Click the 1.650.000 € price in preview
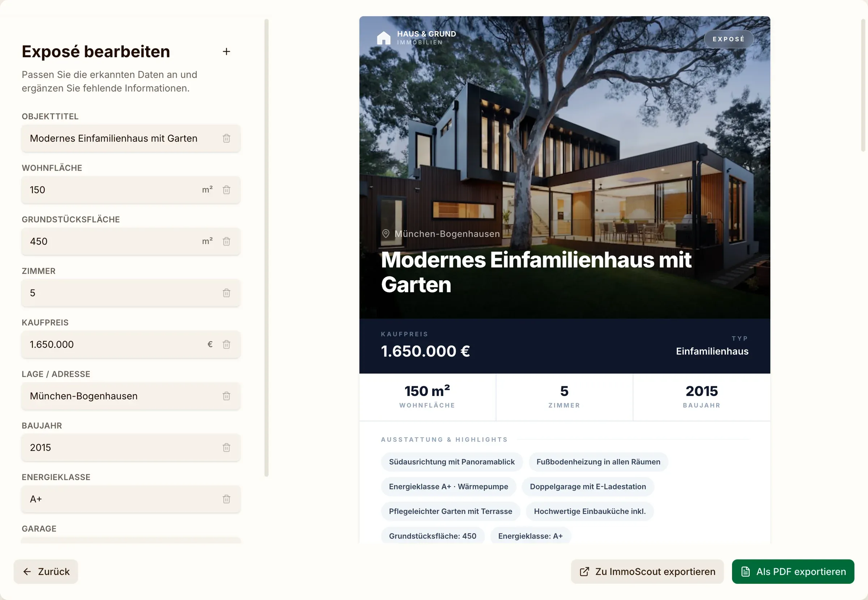The width and height of the screenshot is (868, 600). [425, 351]
